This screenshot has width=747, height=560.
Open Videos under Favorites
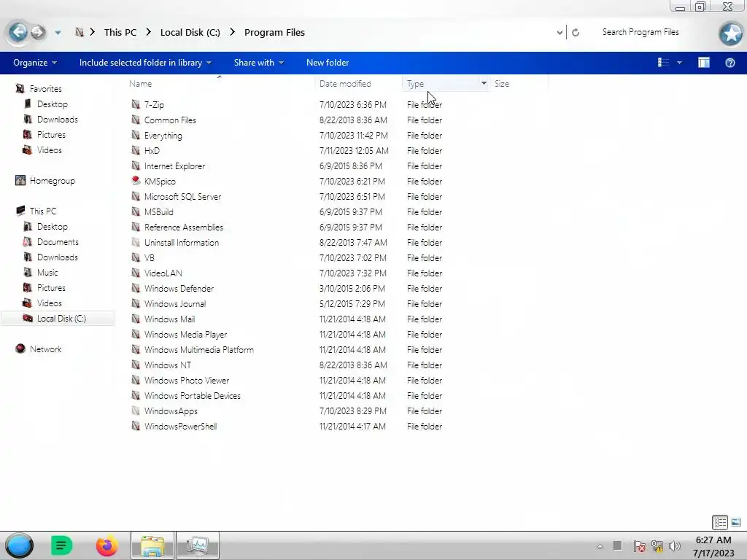pos(49,149)
